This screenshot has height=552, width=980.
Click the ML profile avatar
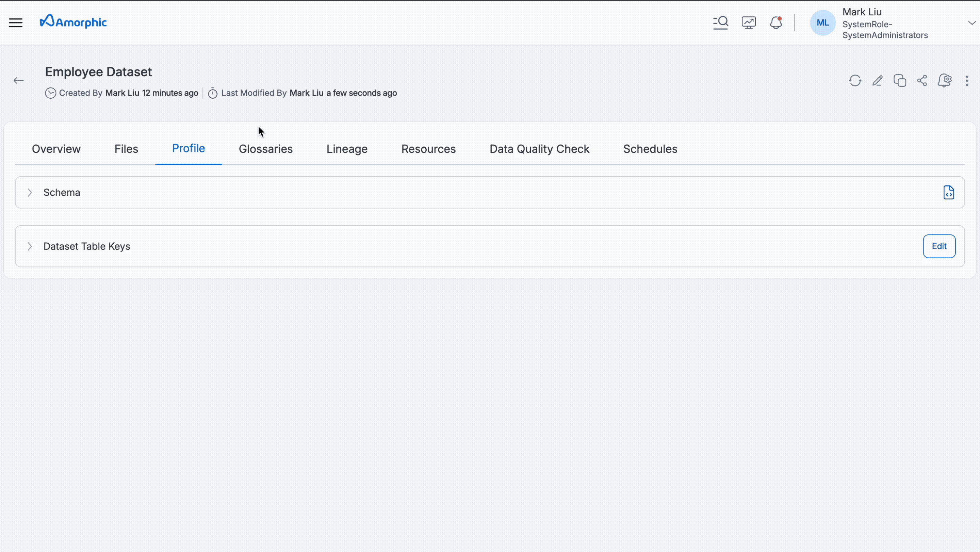pyautogui.click(x=822, y=22)
